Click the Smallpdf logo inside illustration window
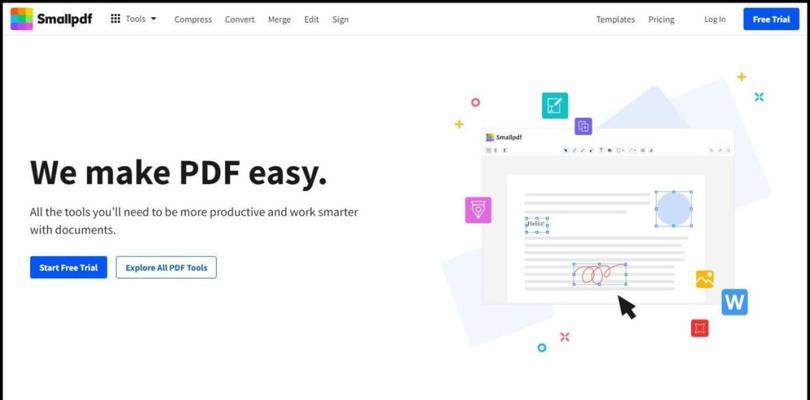Screen dimensions: 810x400 click(504, 137)
